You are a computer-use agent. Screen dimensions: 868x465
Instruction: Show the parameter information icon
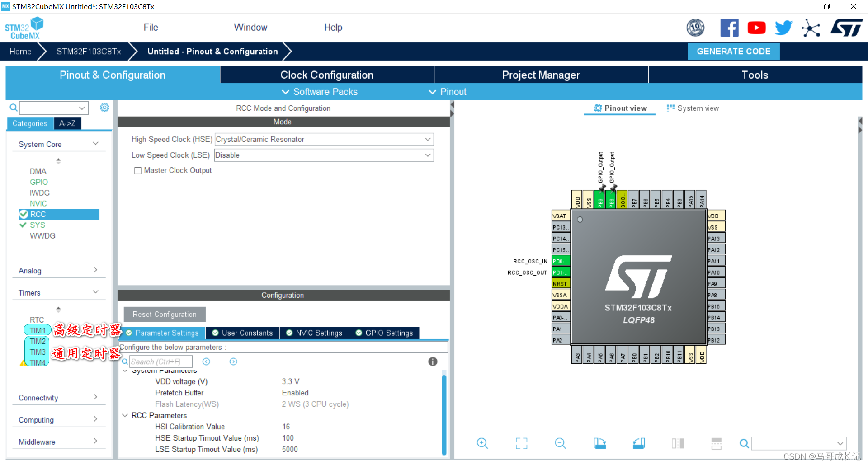coord(433,362)
